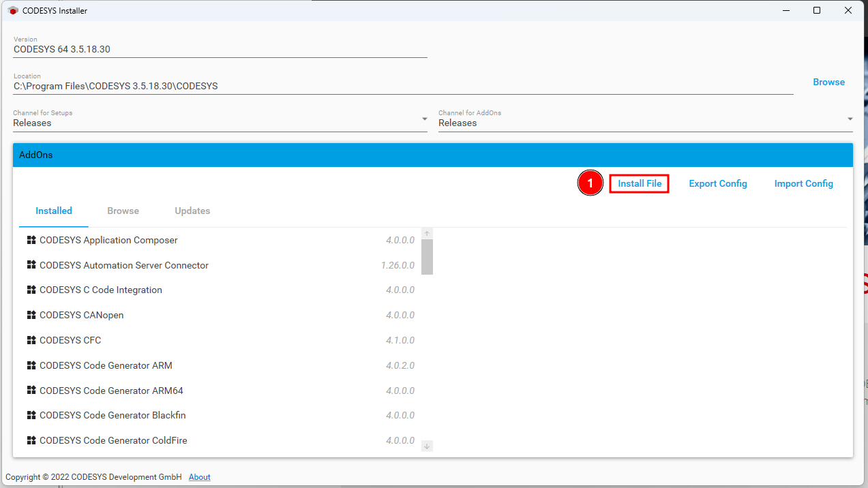Select the CODESYS CANopen entry
Image resolution: width=868 pixels, height=488 pixels.
point(220,315)
